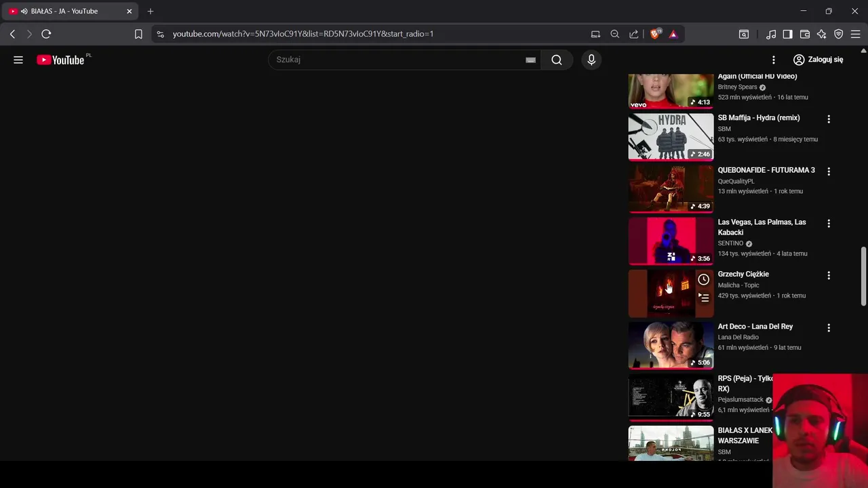Screen dimensions: 868x488
Task: Open the Britney Spears video thumbnail
Action: click(x=671, y=91)
